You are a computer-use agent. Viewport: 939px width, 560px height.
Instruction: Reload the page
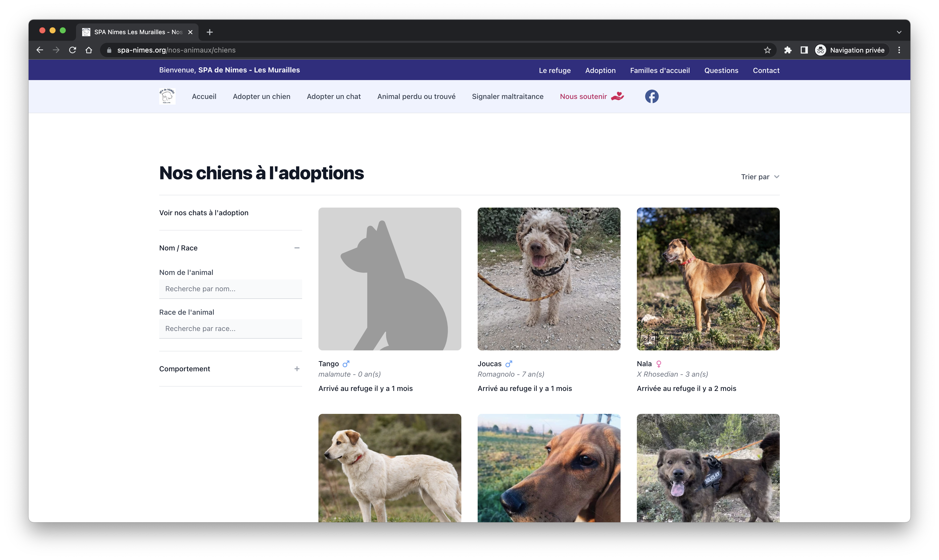point(72,50)
